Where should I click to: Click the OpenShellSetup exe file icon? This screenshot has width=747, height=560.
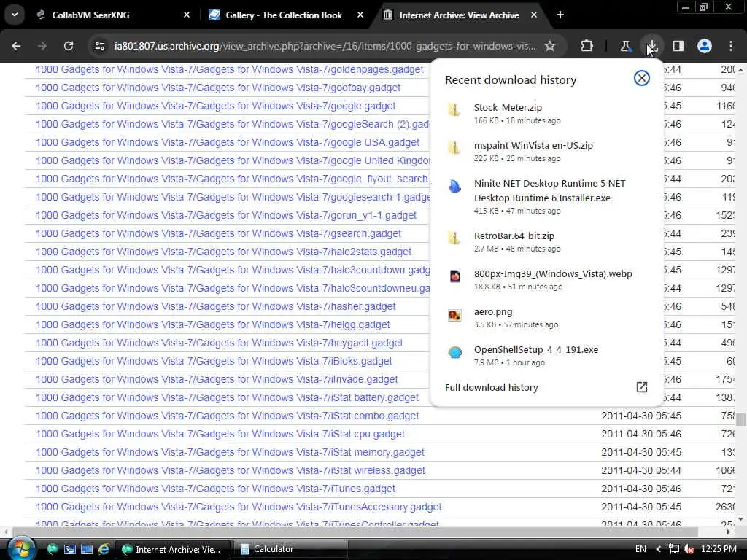coord(455,352)
